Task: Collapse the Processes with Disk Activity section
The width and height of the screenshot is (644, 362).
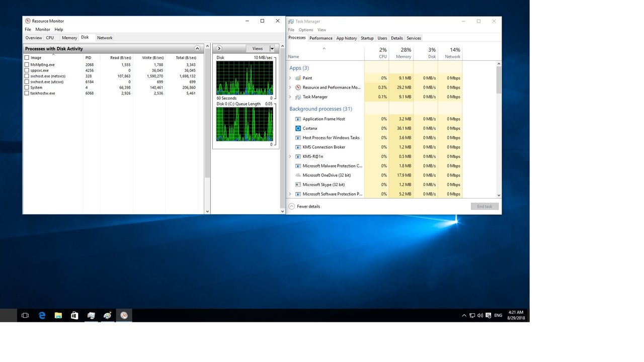Action: (197, 49)
